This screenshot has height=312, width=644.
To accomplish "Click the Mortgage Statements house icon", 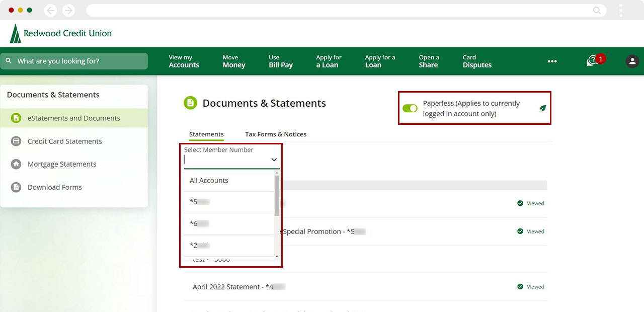I will pos(16,164).
